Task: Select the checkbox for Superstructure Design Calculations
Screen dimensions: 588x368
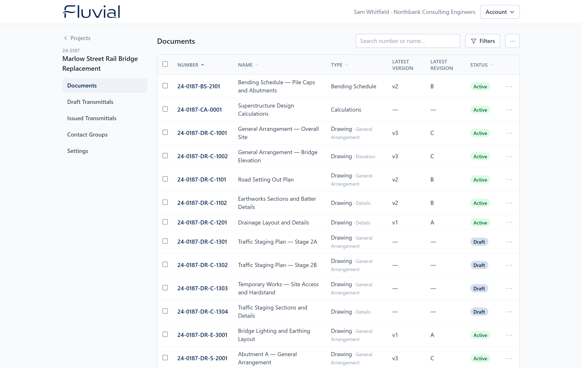Action: click(165, 109)
